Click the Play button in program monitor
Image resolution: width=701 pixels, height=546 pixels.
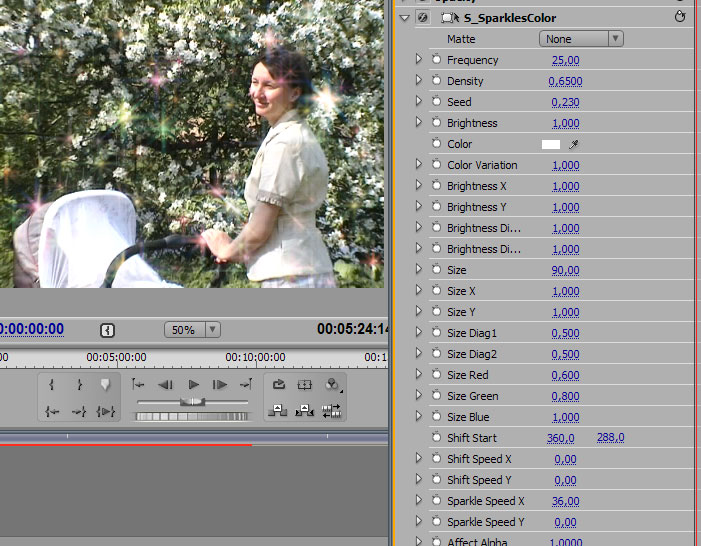[194, 385]
